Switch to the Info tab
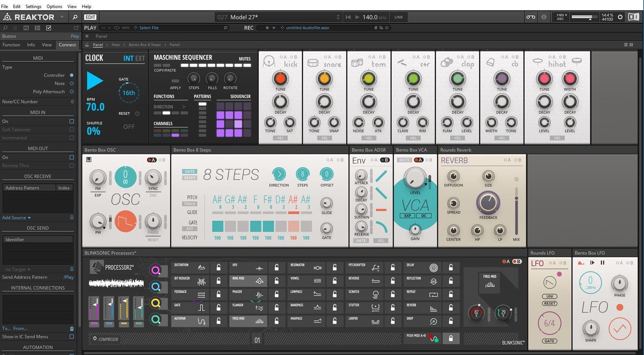This screenshot has width=644, height=355. pos(31,45)
